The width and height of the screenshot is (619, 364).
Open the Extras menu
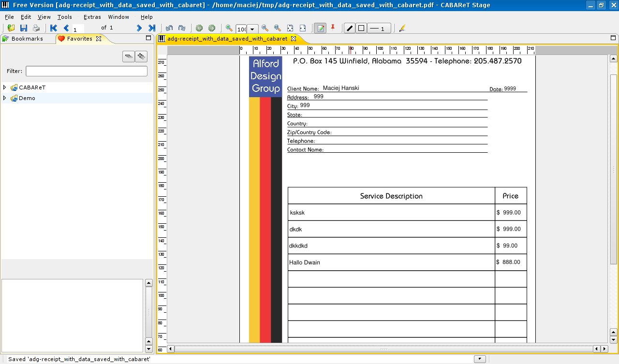pyautogui.click(x=92, y=17)
